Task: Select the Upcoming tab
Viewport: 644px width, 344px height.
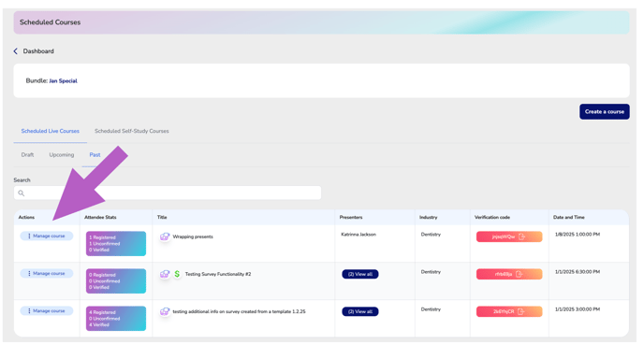Action: pos(62,155)
